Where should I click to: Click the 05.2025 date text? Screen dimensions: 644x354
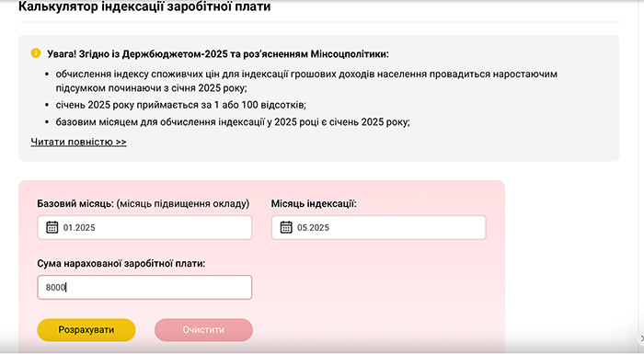point(313,227)
